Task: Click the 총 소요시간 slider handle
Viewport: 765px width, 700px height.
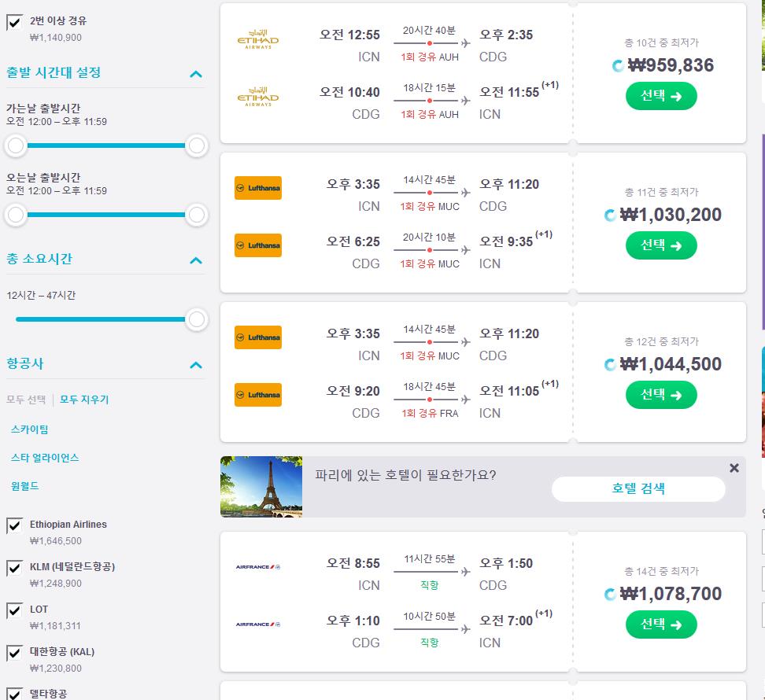Action: [x=197, y=320]
